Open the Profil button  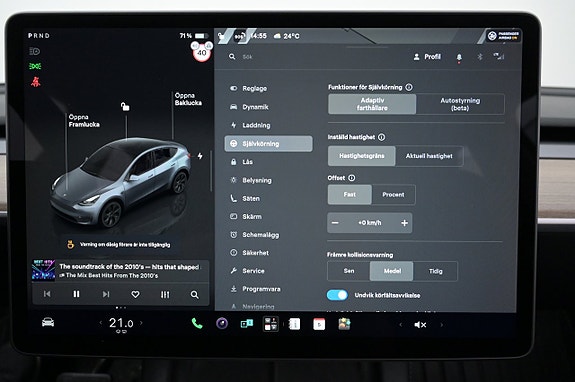[427, 57]
